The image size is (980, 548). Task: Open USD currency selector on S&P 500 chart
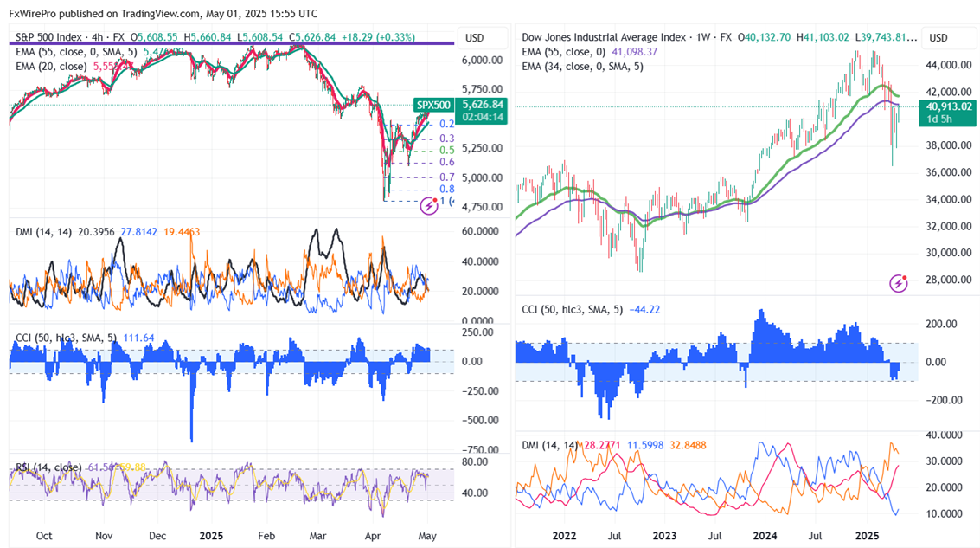point(474,37)
